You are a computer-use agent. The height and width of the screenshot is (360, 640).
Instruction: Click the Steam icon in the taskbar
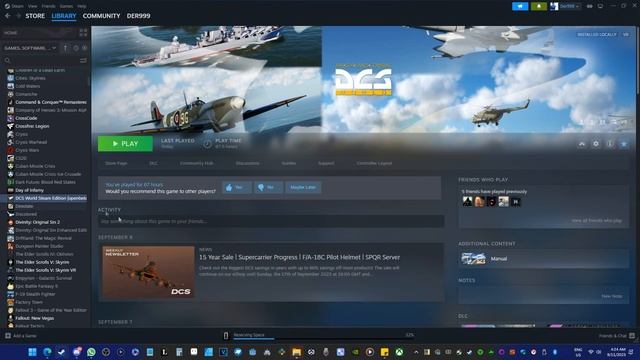62,352
